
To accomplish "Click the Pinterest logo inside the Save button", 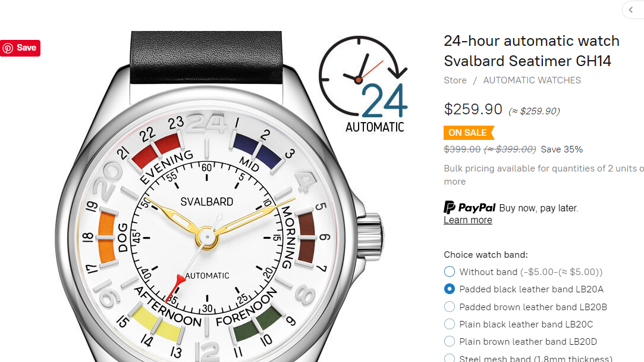I will 8,48.
